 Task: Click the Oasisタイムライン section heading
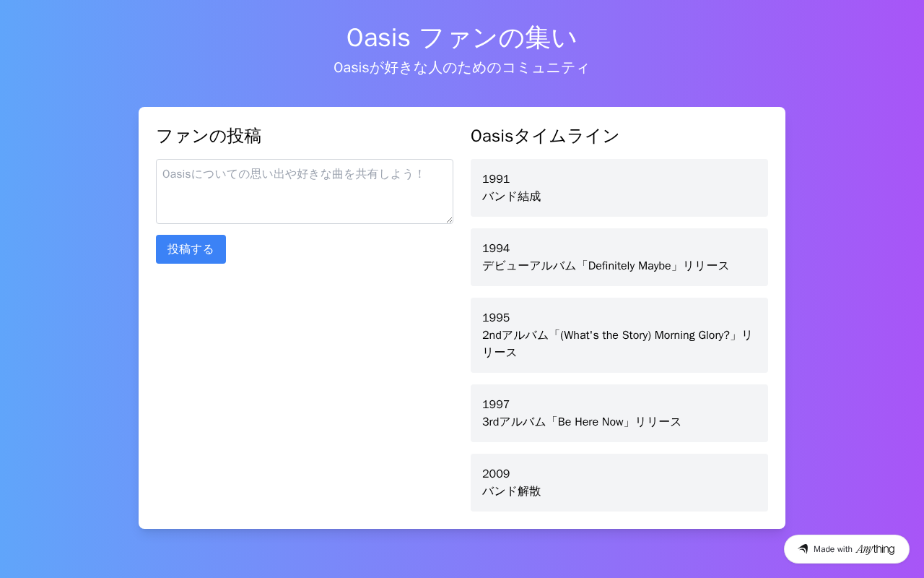[x=545, y=136]
